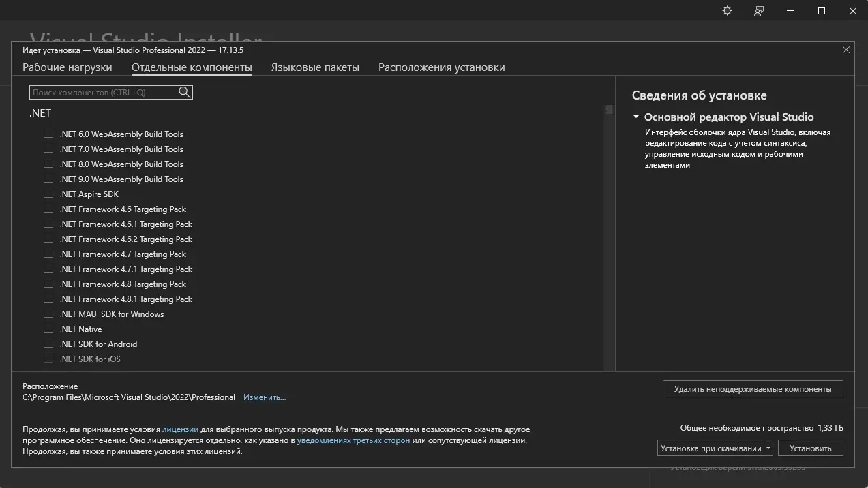Click Установка при скачивании combo box
Screen dimensions: 868x488
coord(710,448)
